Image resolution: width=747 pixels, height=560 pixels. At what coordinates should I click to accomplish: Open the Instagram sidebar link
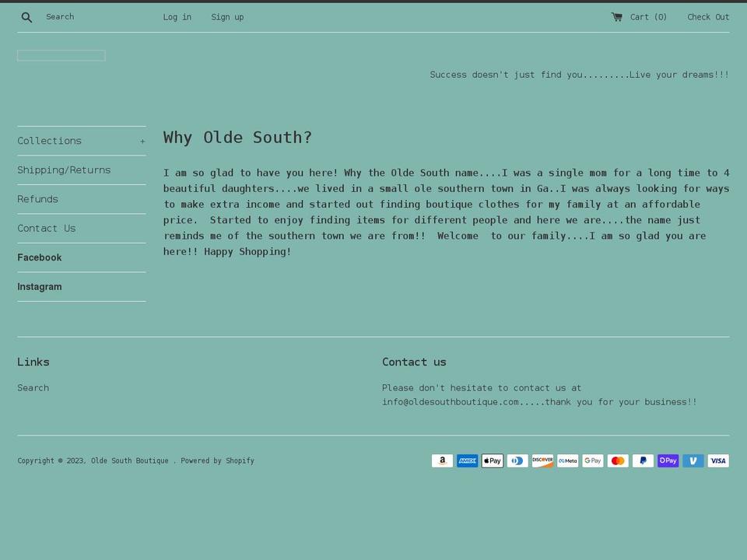click(x=40, y=287)
